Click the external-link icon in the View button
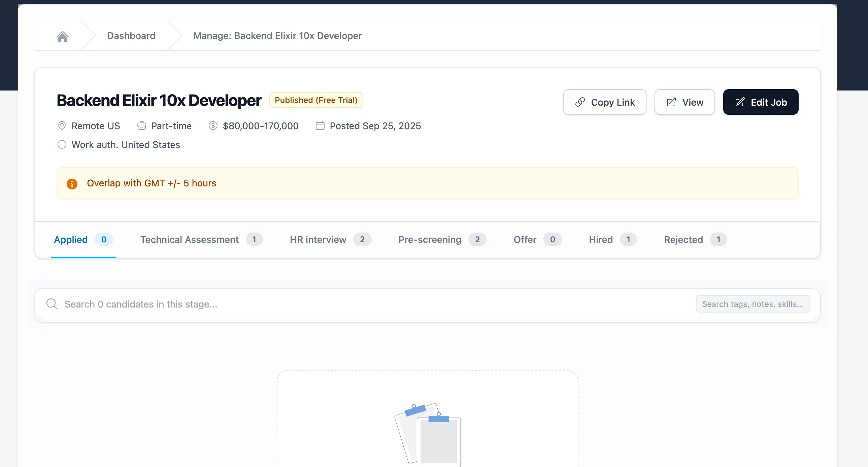Screen dimensions: 868x467 [x=671, y=102]
